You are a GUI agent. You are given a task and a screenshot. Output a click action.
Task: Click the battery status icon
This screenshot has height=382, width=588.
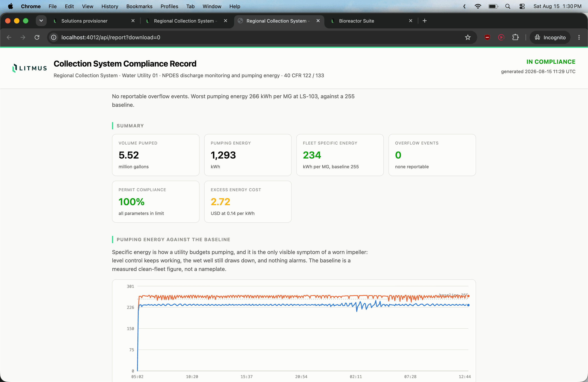coord(493,6)
